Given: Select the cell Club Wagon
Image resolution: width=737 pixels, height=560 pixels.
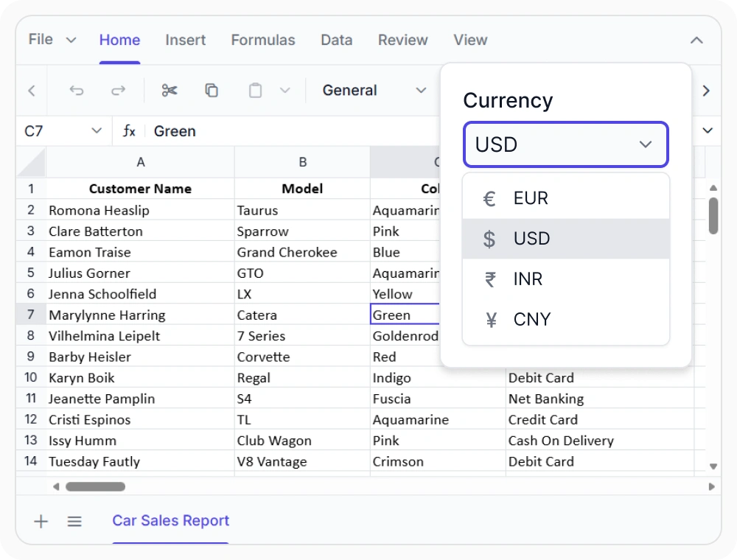Looking at the screenshot, I should [302, 440].
